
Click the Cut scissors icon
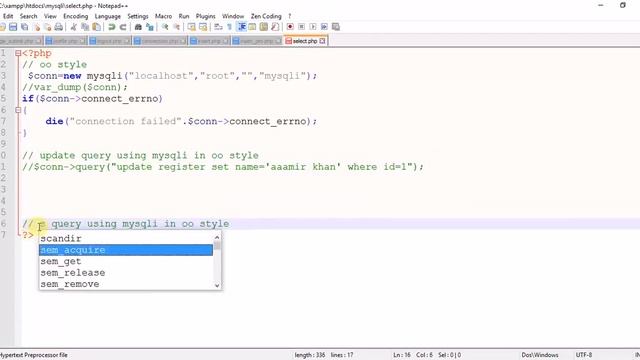74,27
